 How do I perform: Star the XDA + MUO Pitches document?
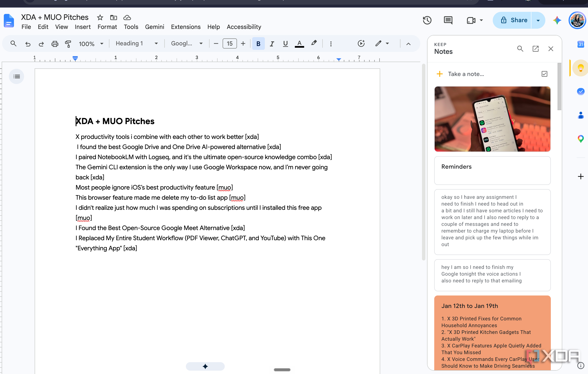tap(100, 18)
